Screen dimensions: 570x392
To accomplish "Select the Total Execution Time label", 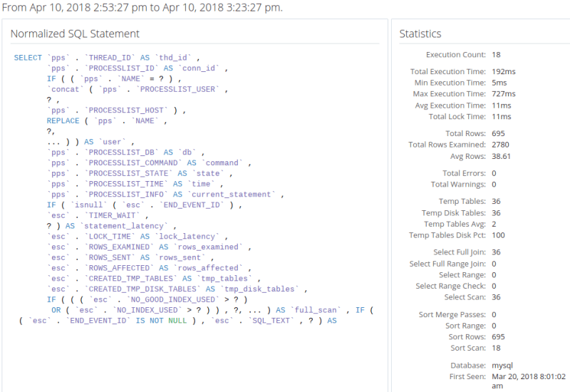I will (448, 71).
